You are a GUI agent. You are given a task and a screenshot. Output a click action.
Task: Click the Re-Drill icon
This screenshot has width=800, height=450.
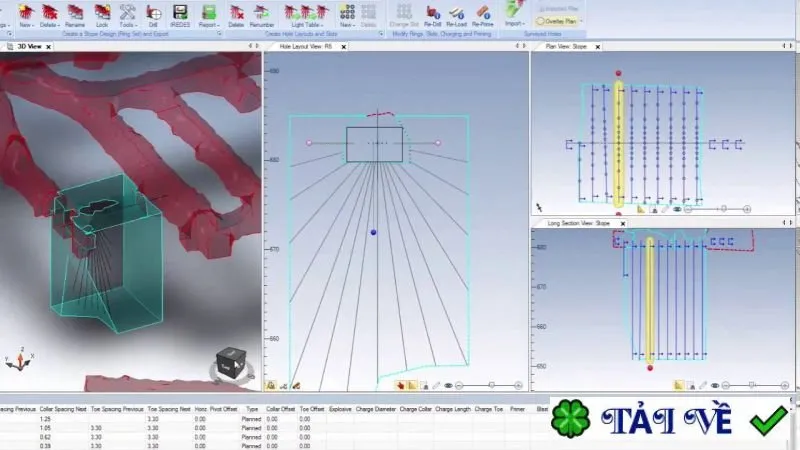point(433,15)
